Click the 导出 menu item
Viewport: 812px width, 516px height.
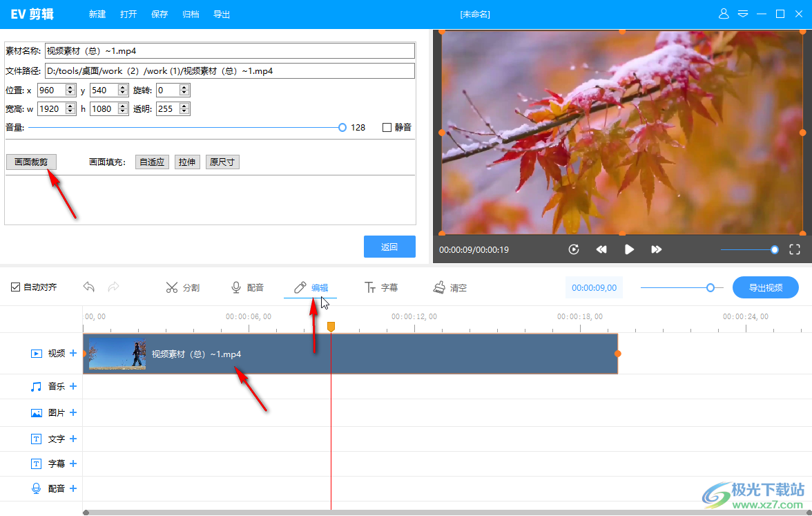pyautogui.click(x=222, y=15)
